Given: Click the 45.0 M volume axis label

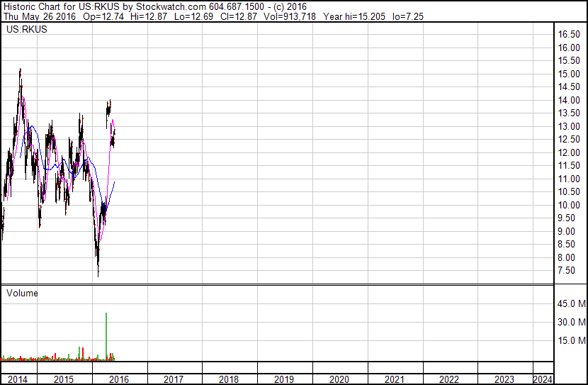Looking at the screenshot, I should point(571,304).
